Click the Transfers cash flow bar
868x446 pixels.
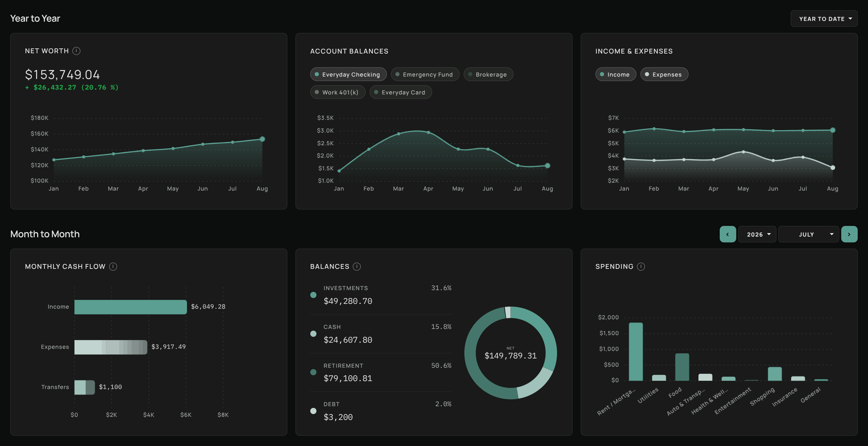pos(84,387)
